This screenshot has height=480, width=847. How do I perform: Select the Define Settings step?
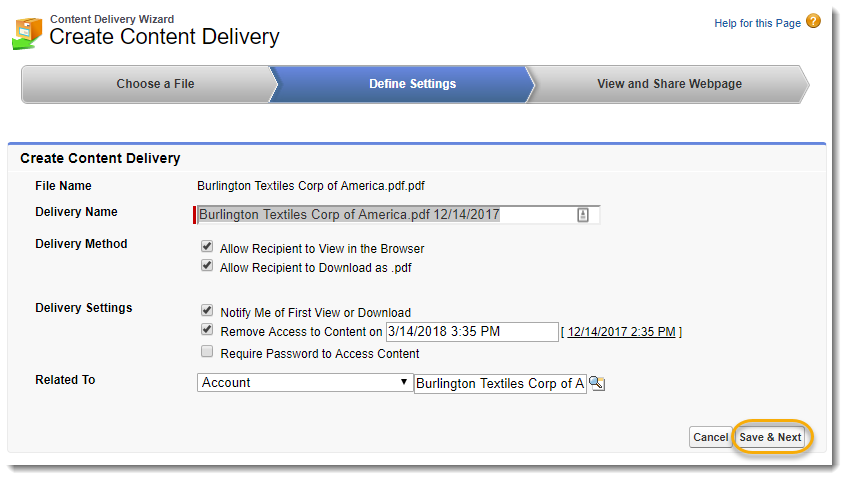(412, 84)
